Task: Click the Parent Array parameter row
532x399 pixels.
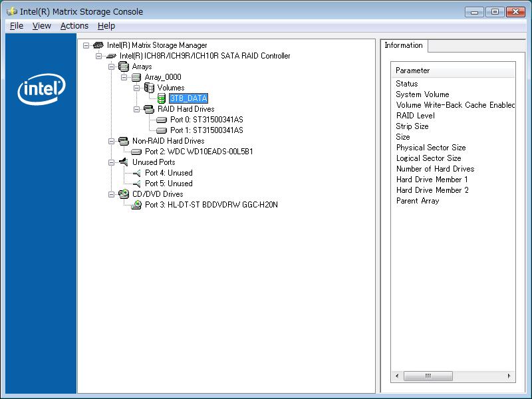Action: [x=454, y=201]
